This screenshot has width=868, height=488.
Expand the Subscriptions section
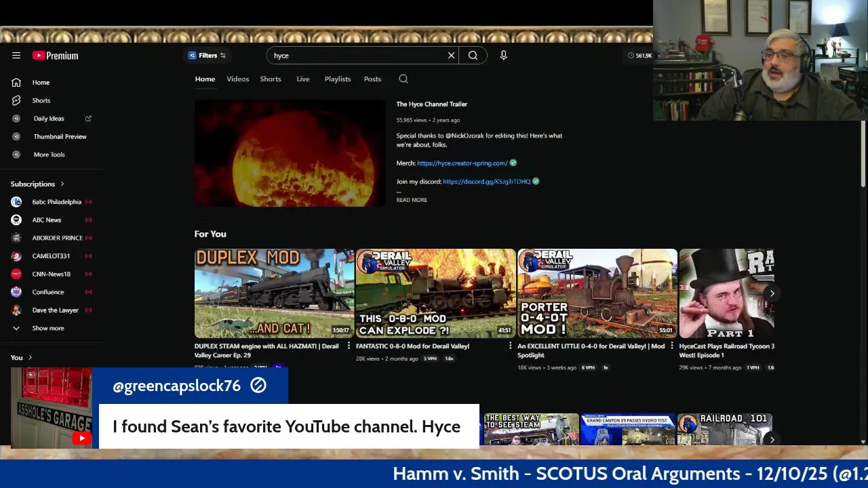point(37,184)
